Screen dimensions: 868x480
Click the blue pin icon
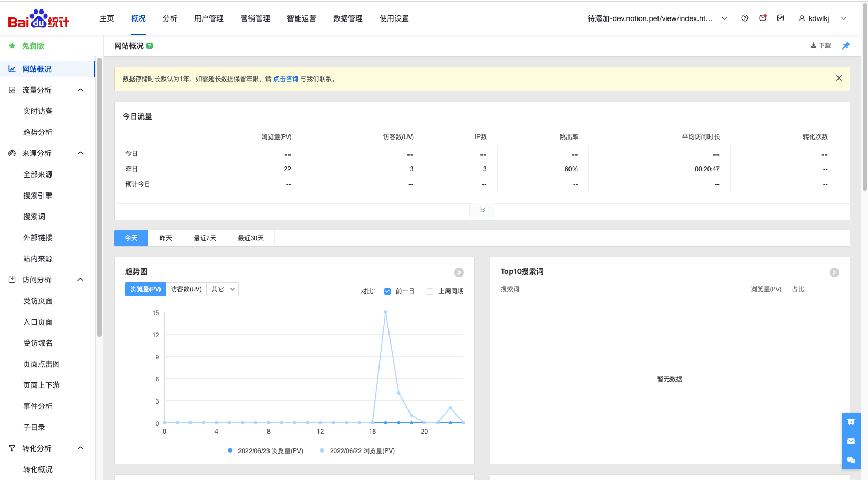click(x=846, y=46)
